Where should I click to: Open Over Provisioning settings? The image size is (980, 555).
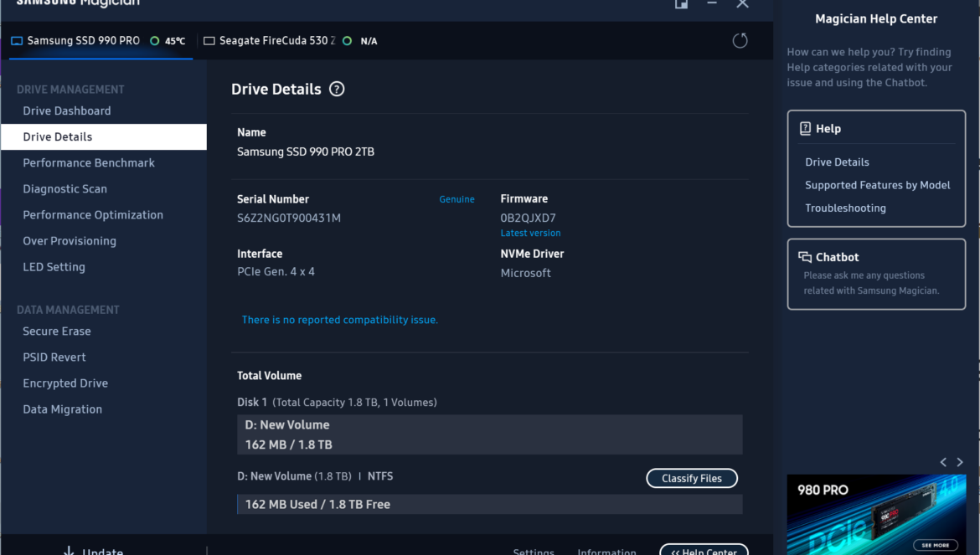tap(70, 241)
